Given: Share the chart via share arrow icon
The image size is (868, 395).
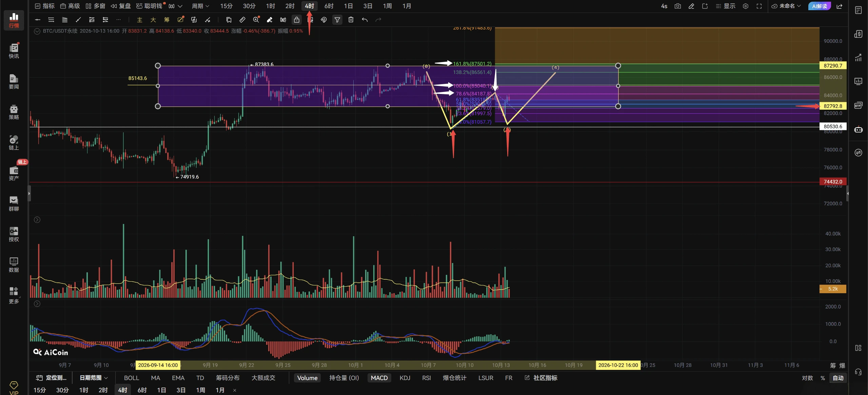Looking at the screenshot, I should [x=840, y=6].
